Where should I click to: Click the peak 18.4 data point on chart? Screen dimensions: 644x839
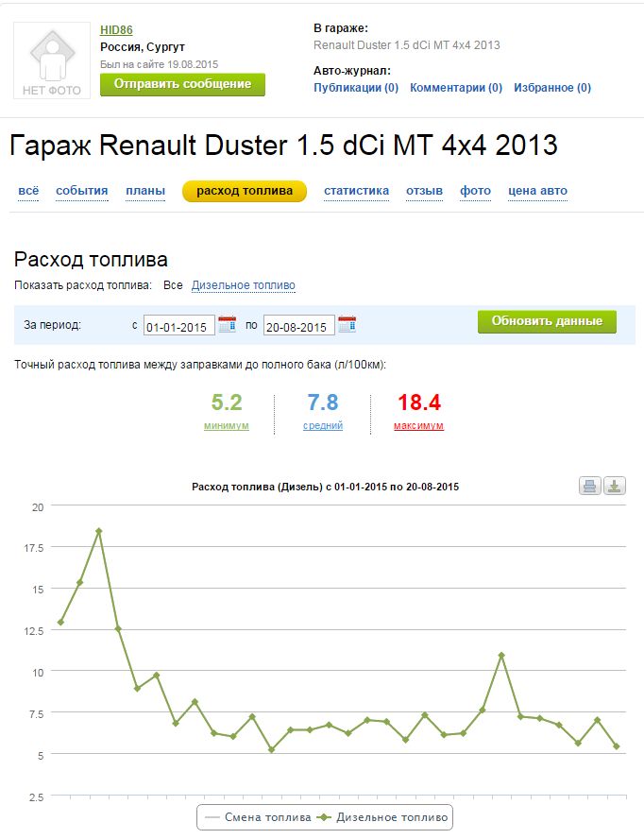98,531
